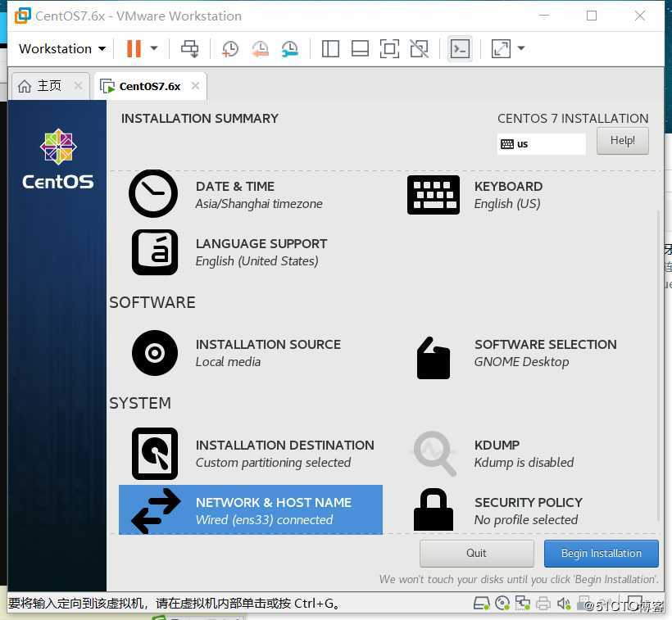Viewport: 672px width, 620px height.
Task: Close the 主页 tab
Action: pos(78,86)
